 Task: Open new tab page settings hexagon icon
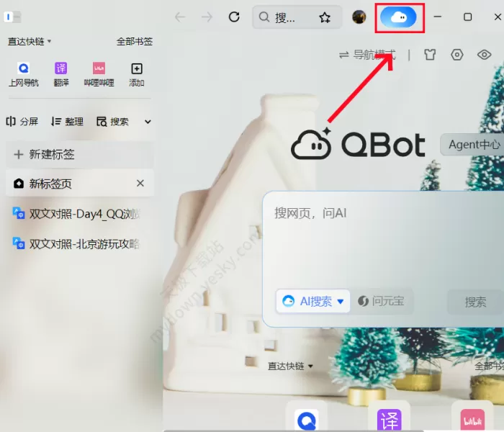tap(456, 55)
